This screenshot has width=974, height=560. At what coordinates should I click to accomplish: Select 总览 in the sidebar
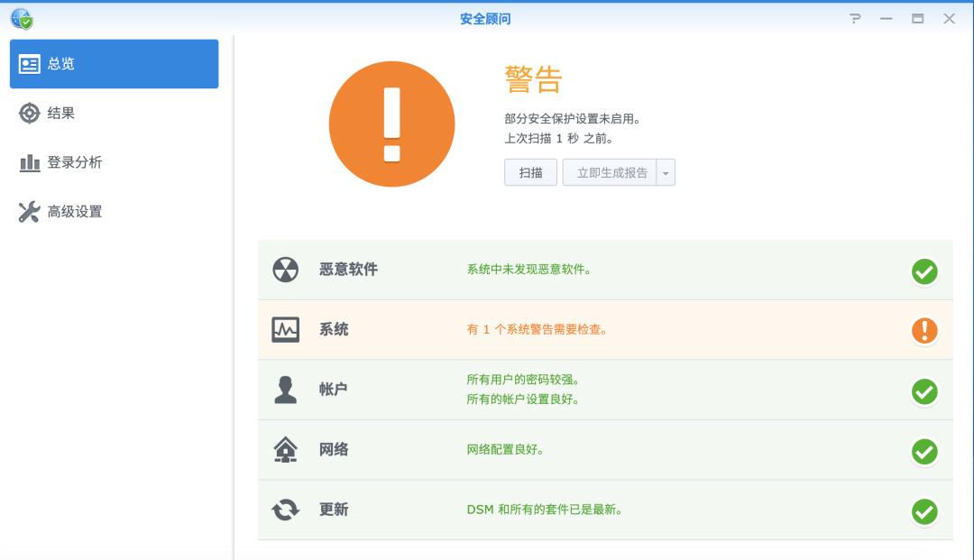tap(115, 63)
